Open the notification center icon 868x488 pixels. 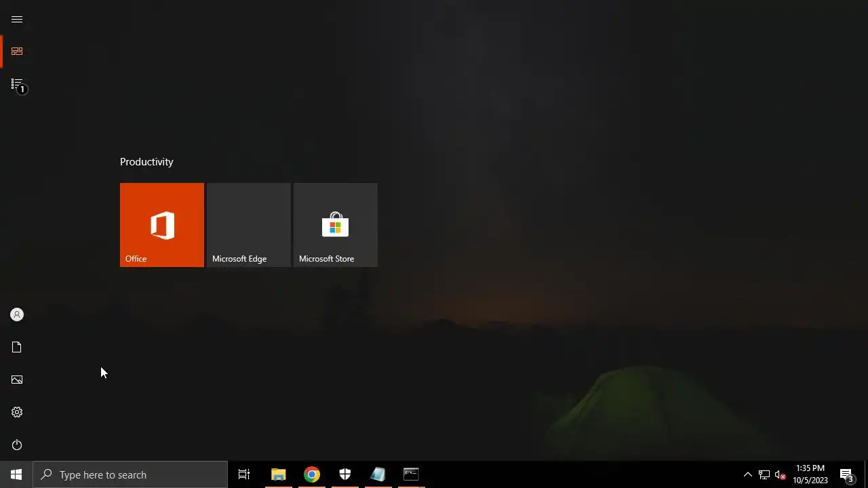(847, 474)
